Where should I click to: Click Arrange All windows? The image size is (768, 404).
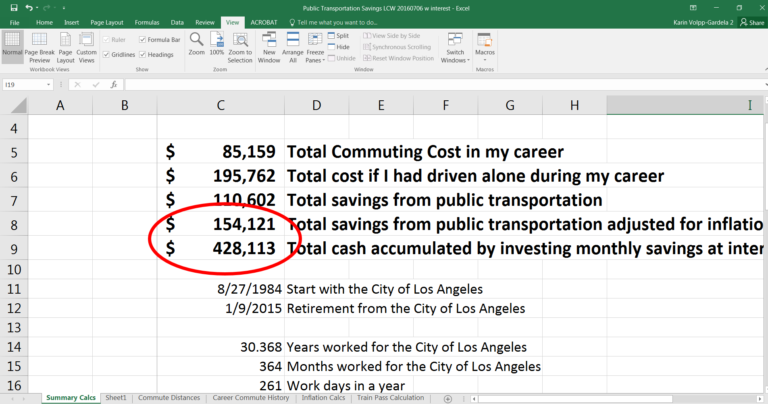pyautogui.click(x=293, y=47)
